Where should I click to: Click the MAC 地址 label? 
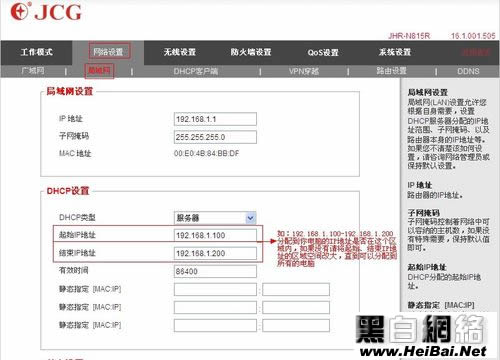tap(75, 154)
